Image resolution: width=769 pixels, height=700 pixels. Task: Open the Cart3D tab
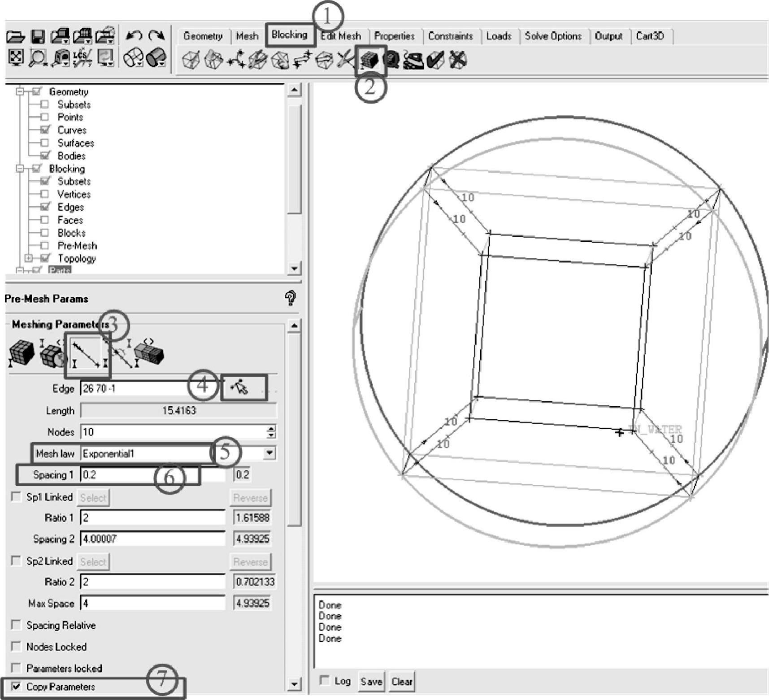click(x=650, y=36)
